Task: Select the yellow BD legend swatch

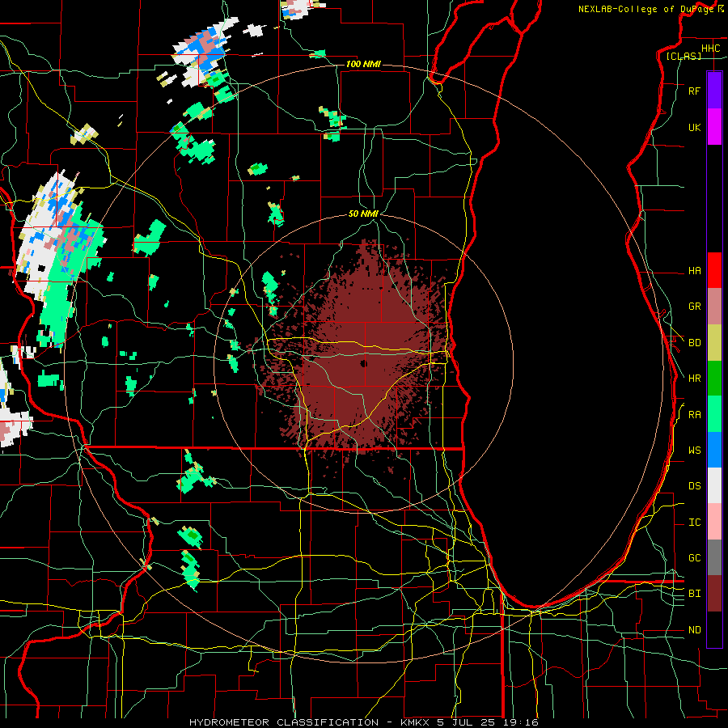Action: (714, 343)
